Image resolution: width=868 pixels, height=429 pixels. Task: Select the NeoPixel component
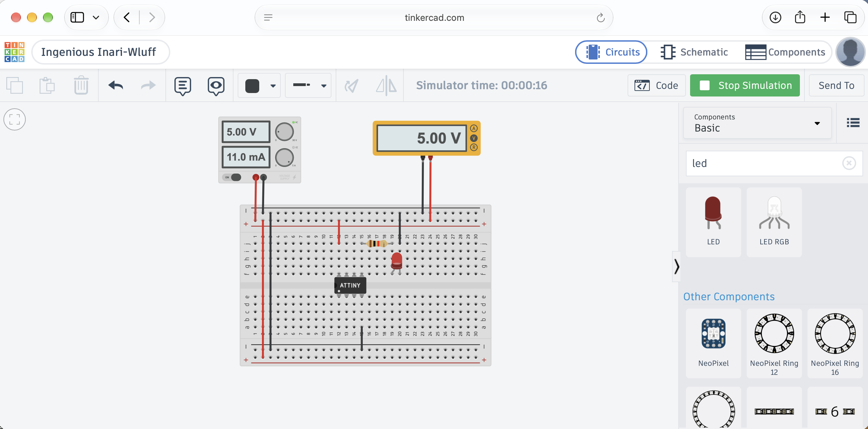click(713, 344)
